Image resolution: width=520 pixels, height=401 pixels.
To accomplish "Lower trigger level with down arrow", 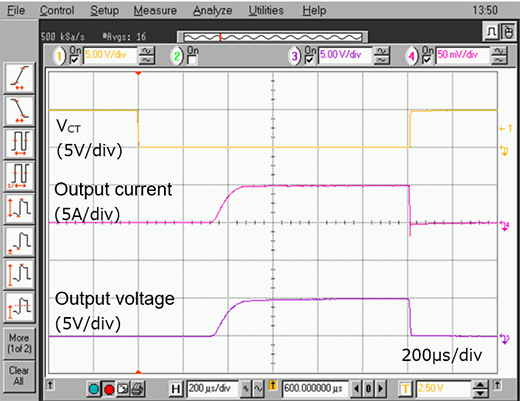I will click(480, 393).
